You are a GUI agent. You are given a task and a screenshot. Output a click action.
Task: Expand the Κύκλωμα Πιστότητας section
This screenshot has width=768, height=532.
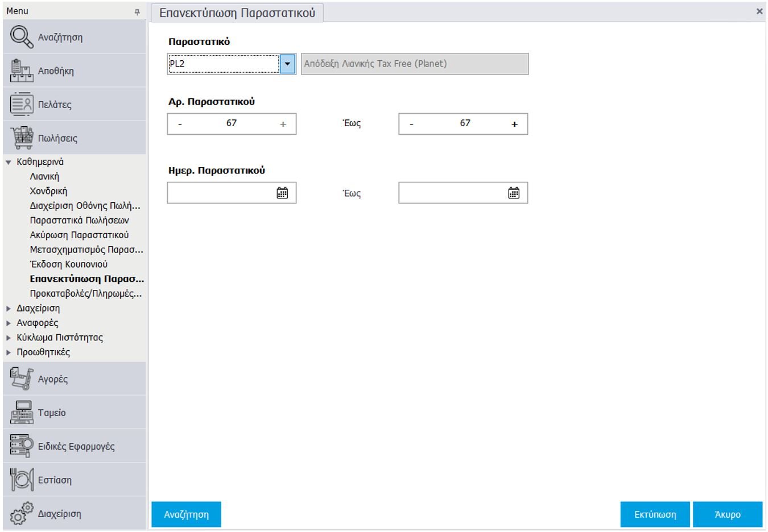pyautogui.click(x=9, y=338)
